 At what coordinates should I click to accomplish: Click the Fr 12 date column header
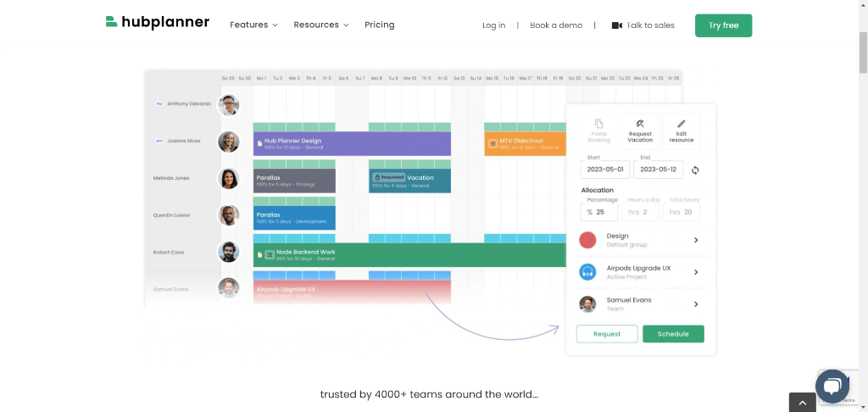pyautogui.click(x=442, y=79)
